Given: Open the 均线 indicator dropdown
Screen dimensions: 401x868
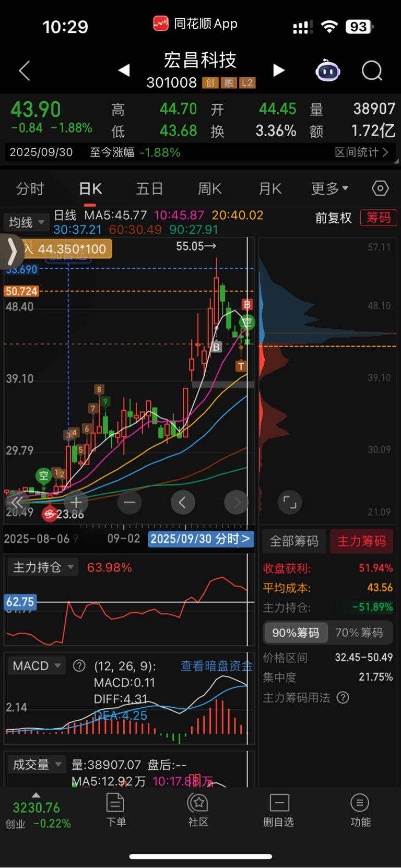Looking at the screenshot, I should [27, 222].
